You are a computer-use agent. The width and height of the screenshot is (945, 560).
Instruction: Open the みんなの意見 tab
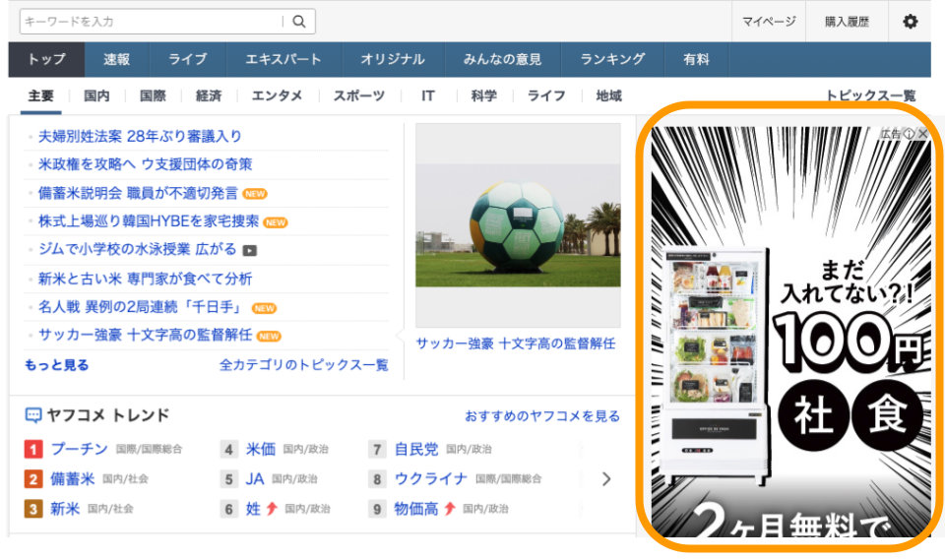(503, 59)
